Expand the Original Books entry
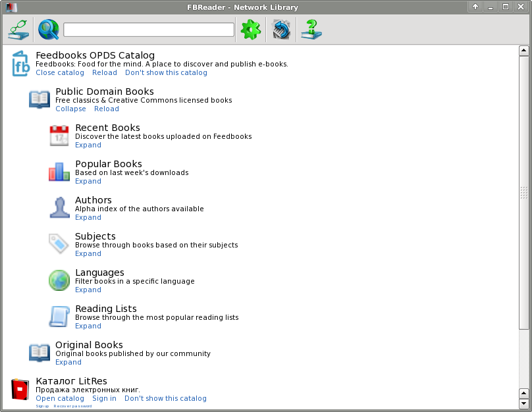 pos(68,362)
